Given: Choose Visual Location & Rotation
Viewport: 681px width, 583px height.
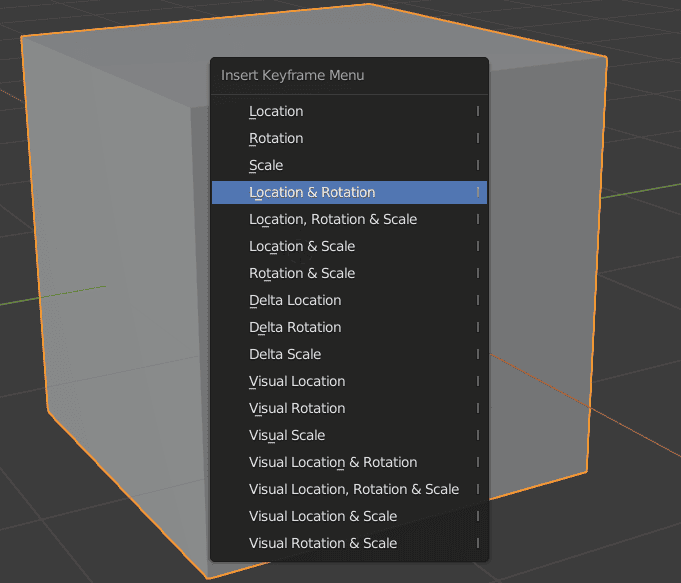Looking at the screenshot, I should pos(349,462).
